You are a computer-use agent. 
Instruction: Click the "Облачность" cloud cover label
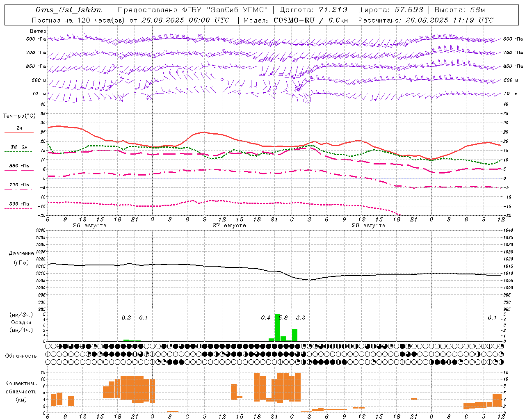(21, 356)
